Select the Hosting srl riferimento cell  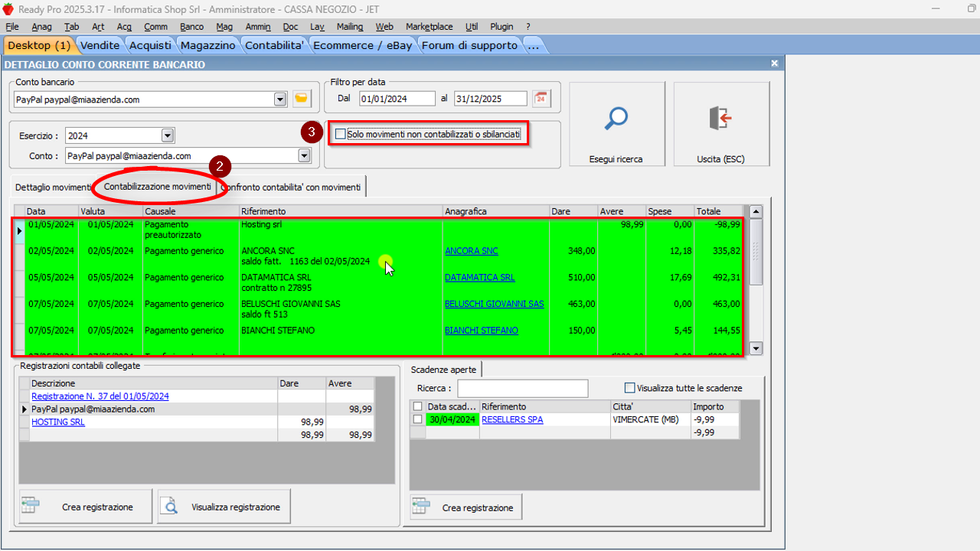coord(341,230)
